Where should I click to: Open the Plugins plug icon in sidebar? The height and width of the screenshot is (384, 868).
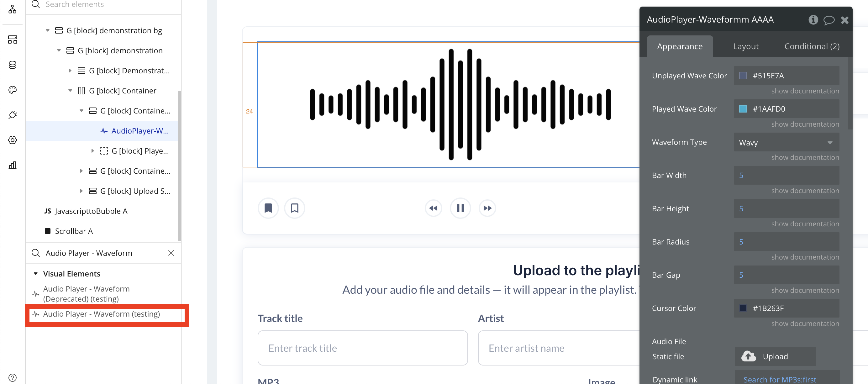13,115
